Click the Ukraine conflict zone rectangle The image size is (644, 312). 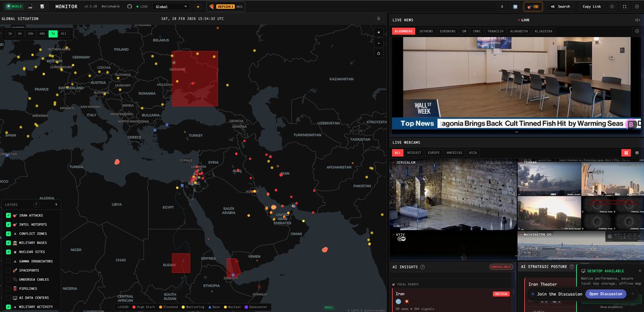tap(194, 78)
